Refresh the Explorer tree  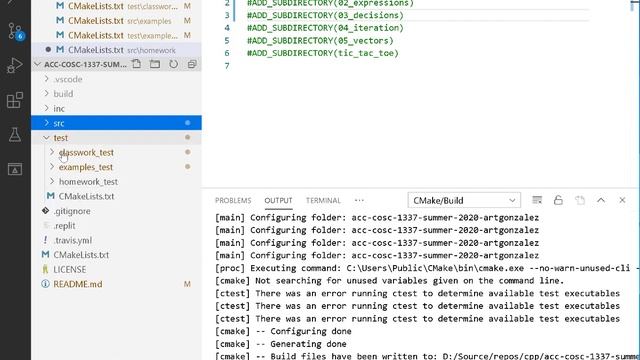coord(173,64)
